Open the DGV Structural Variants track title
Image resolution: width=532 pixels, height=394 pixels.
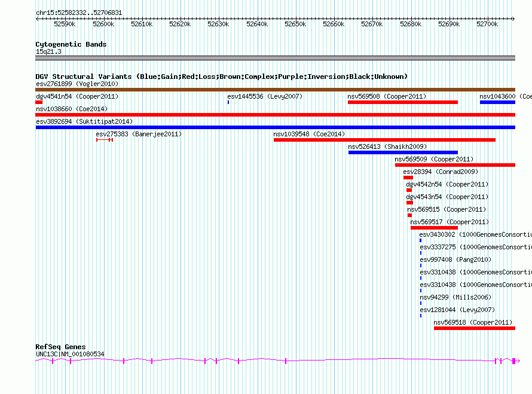221,77
